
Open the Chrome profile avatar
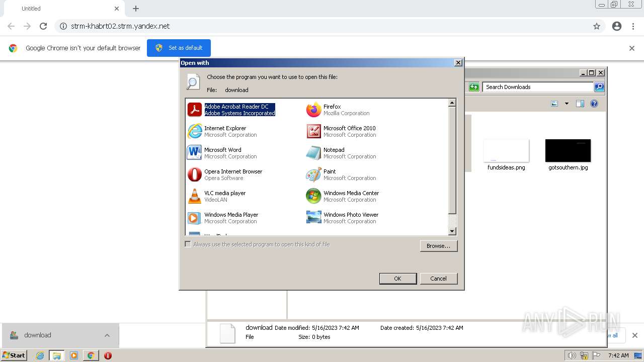pos(617,26)
